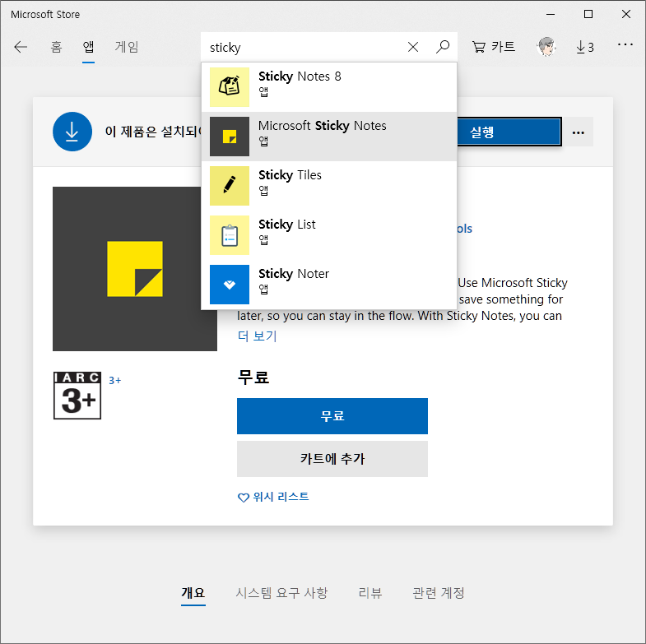Choose the Microsoft Sticky Notes suggestion
Image resolution: width=646 pixels, height=644 pixels.
point(329,137)
